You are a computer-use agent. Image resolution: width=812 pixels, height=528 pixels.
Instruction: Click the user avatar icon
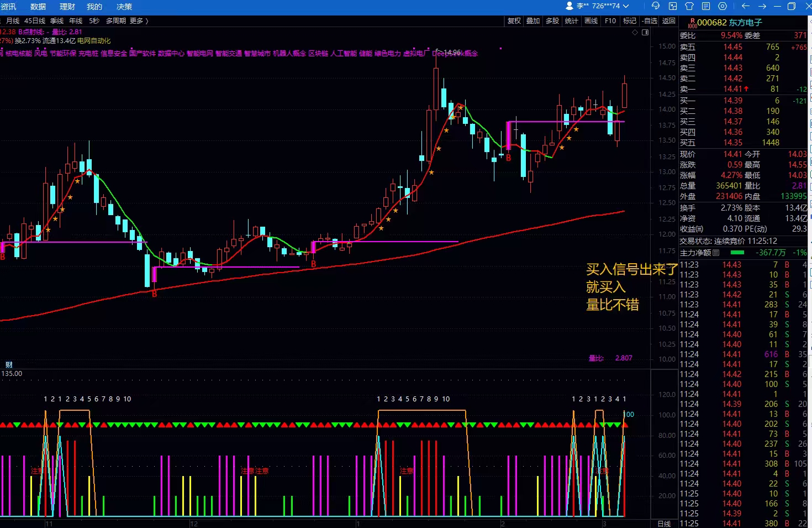pos(570,6)
